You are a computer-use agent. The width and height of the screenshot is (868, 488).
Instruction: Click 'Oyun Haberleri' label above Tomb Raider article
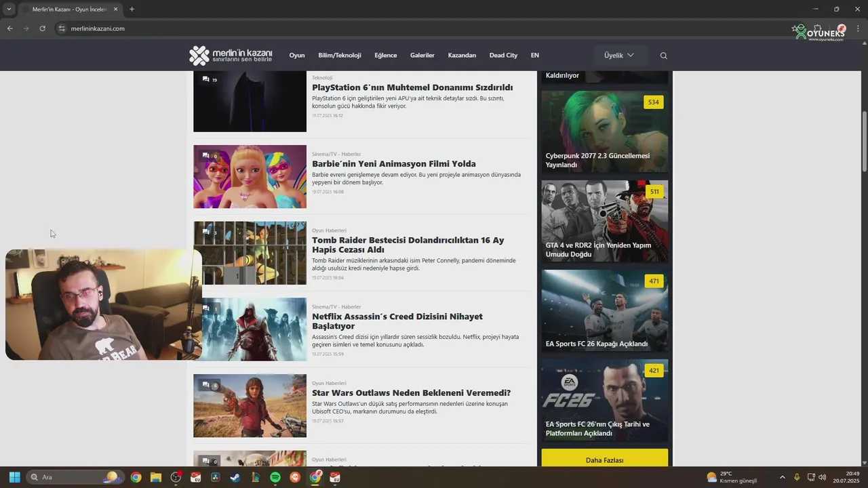(329, 230)
